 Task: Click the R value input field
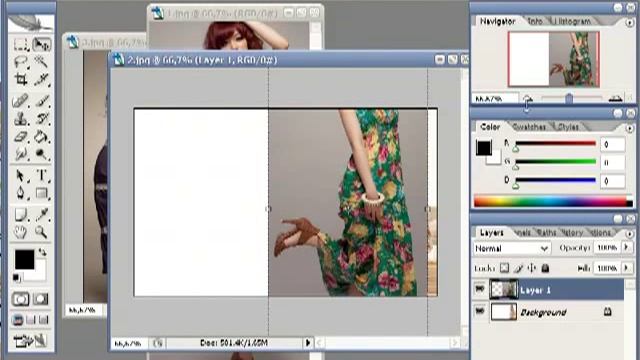[613, 144]
